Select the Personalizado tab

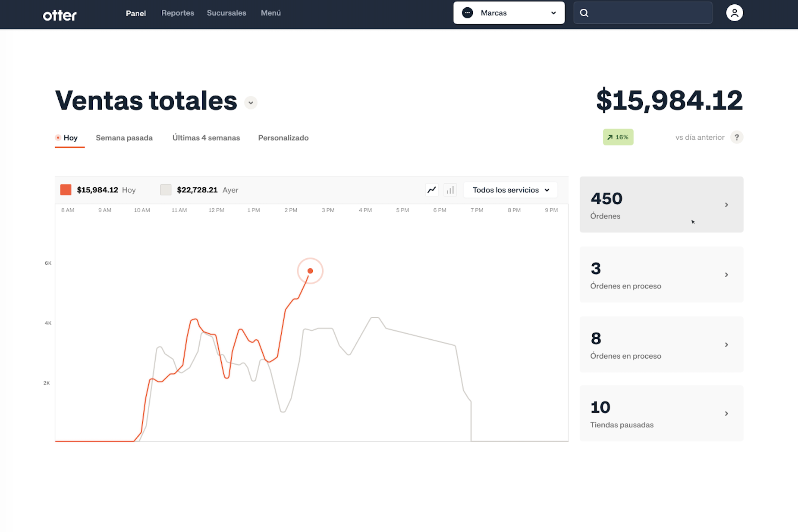pos(283,138)
